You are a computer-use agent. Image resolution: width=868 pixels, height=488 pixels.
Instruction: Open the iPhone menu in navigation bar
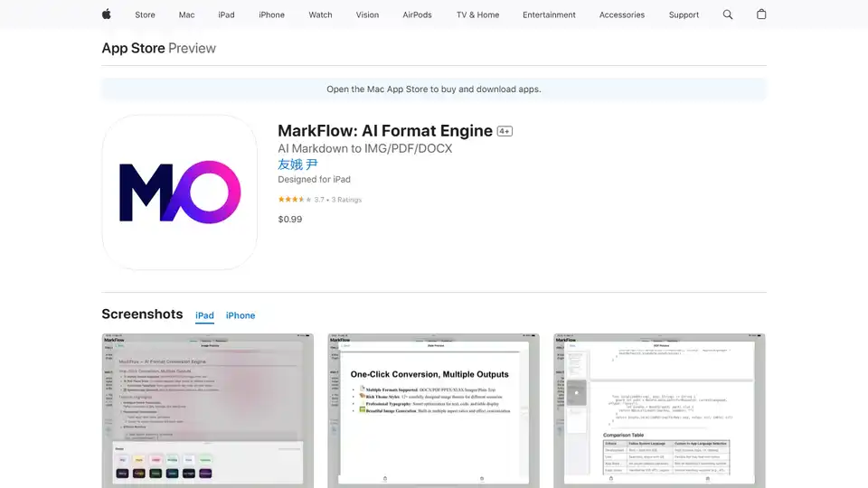click(x=272, y=15)
